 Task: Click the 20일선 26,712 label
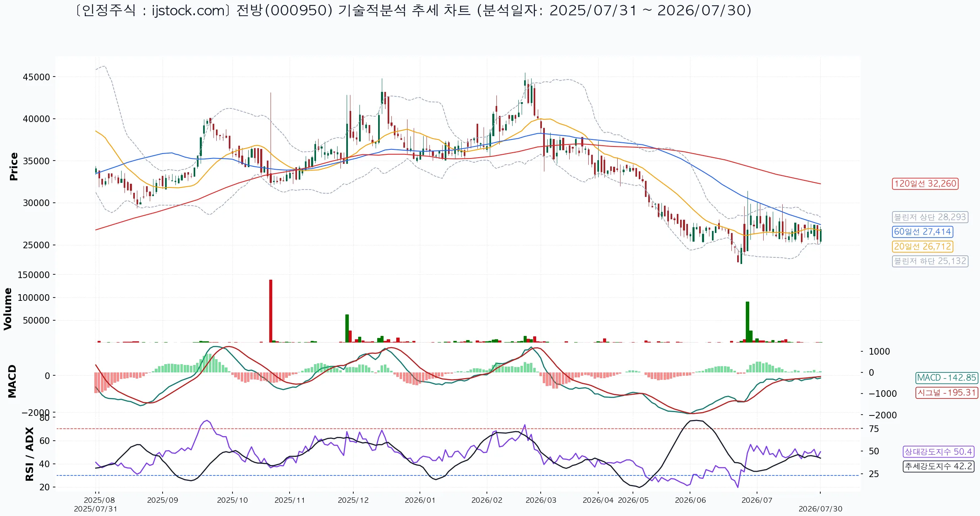(922, 247)
